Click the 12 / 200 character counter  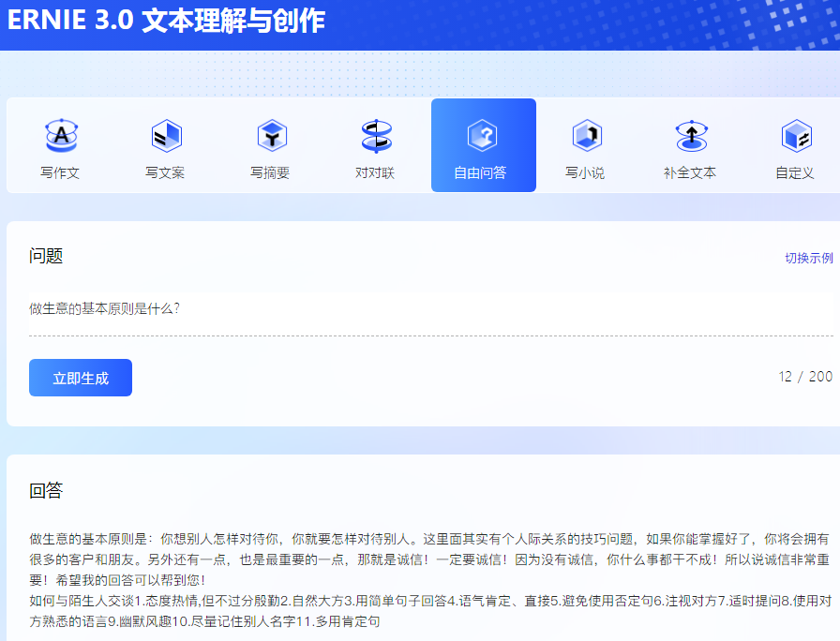tap(805, 377)
